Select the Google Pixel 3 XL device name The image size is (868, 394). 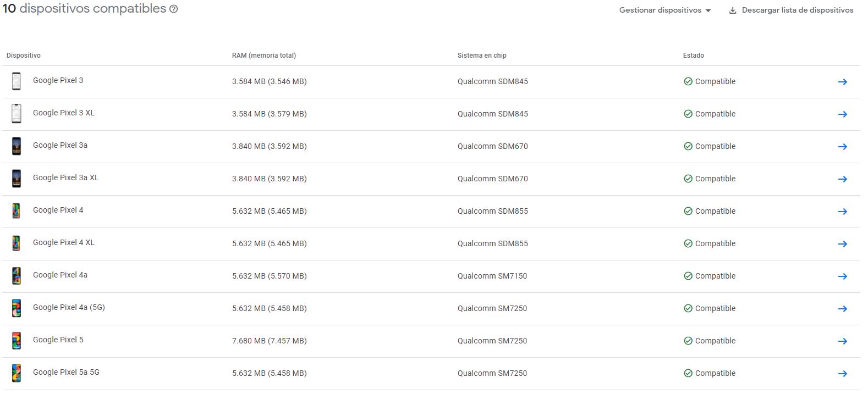click(x=64, y=113)
